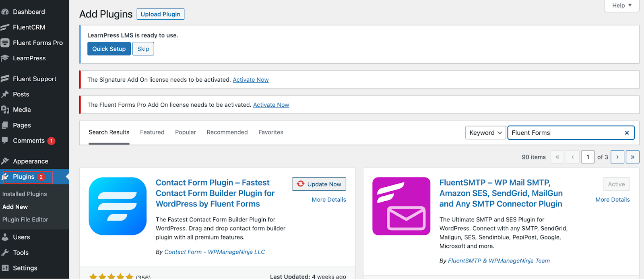Expand the Help dropdown tab
The image size is (644, 279).
tap(622, 6)
